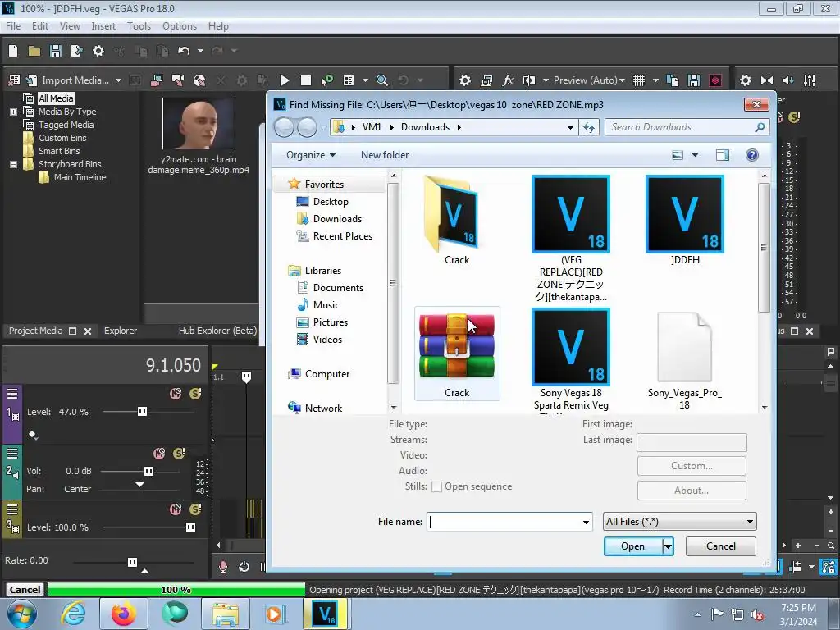This screenshot has width=840, height=630.
Task: Click the Save project icon in main toolbar
Action: (56, 51)
